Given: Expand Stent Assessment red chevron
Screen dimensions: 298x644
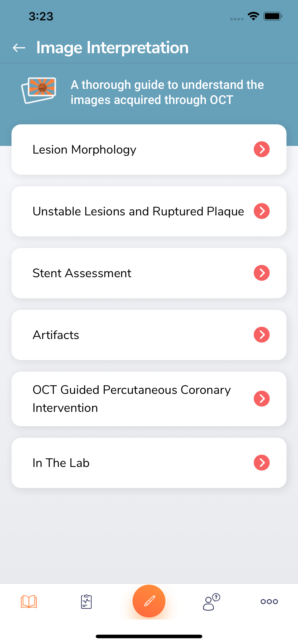Looking at the screenshot, I should pos(262,273).
